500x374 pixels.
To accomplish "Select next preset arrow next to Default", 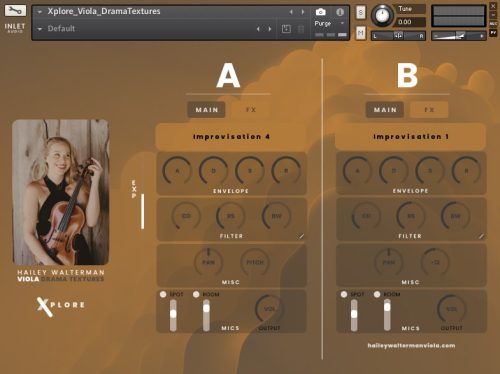I will (270, 29).
